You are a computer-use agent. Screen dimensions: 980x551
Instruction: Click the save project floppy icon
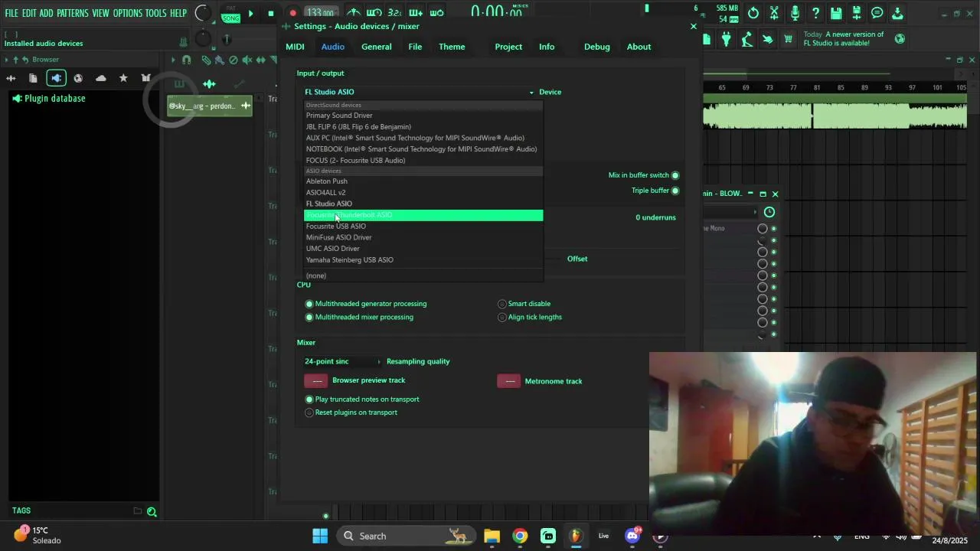836,13
